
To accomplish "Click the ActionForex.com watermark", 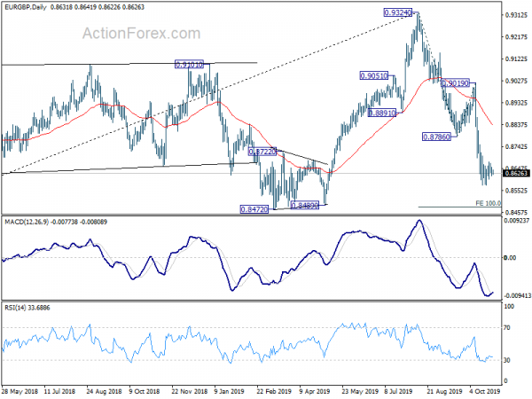I will (142, 34).
